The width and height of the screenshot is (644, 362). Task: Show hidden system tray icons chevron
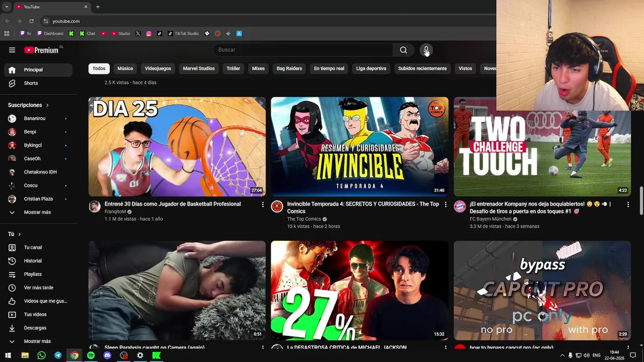pyautogui.click(x=562, y=355)
